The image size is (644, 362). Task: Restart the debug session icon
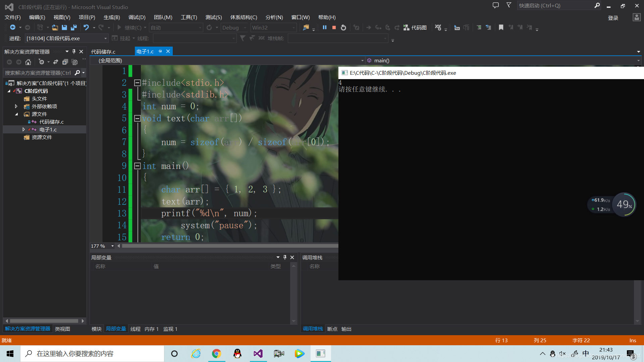tap(343, 27)
